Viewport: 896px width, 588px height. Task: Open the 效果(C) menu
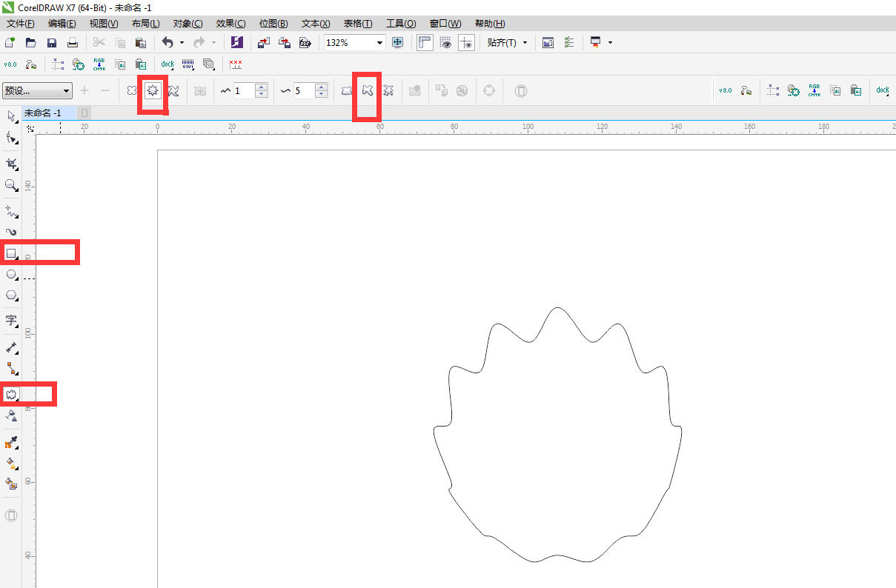230,24
